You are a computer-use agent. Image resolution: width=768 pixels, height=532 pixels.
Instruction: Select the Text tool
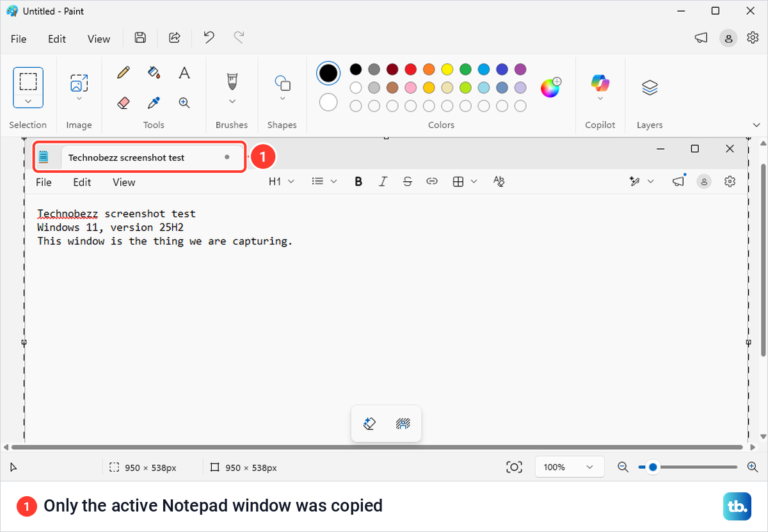point(184,72)
